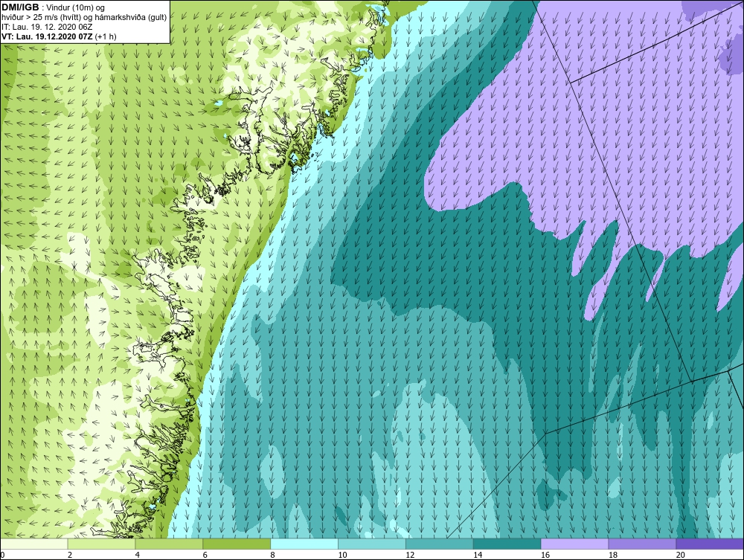The height and width of the screenshot is (560, 744).
Task: Click the legend label '6'
Action: [x=205, y=555]
